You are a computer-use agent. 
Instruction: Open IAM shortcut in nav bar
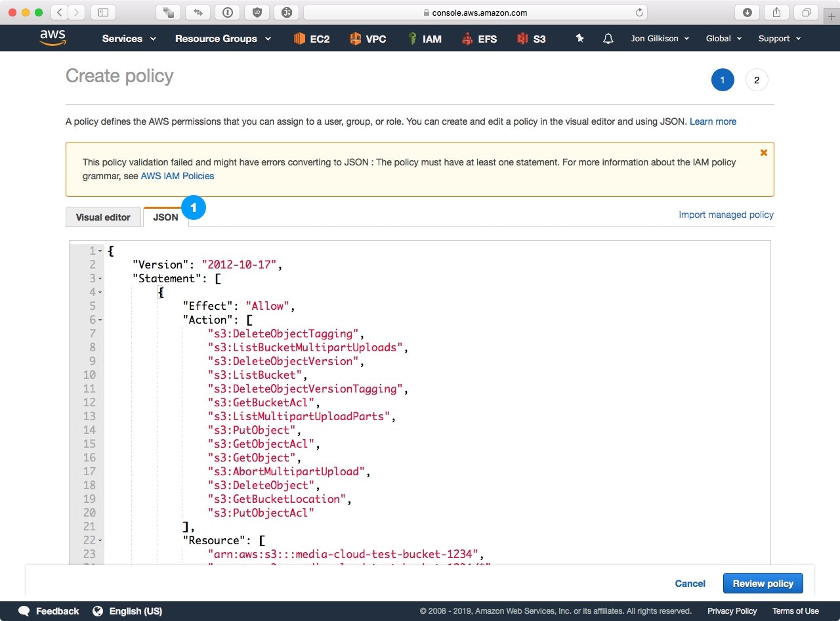(424, 39)
